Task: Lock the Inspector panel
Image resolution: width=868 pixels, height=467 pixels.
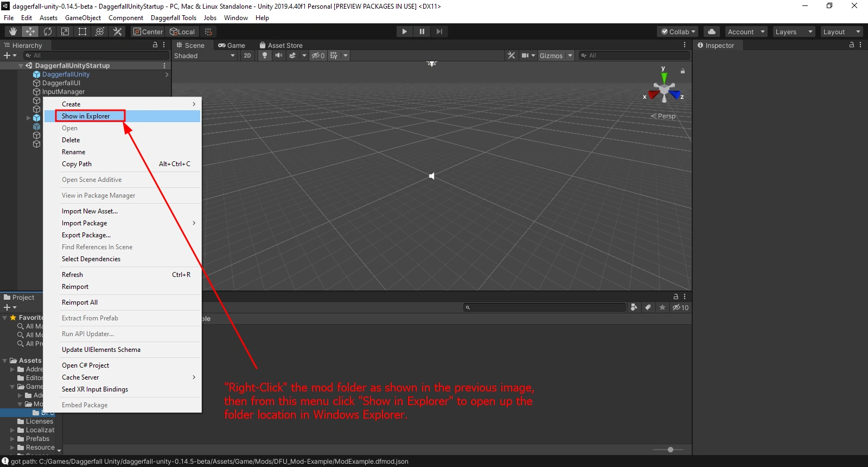Action: click(852, 45)
